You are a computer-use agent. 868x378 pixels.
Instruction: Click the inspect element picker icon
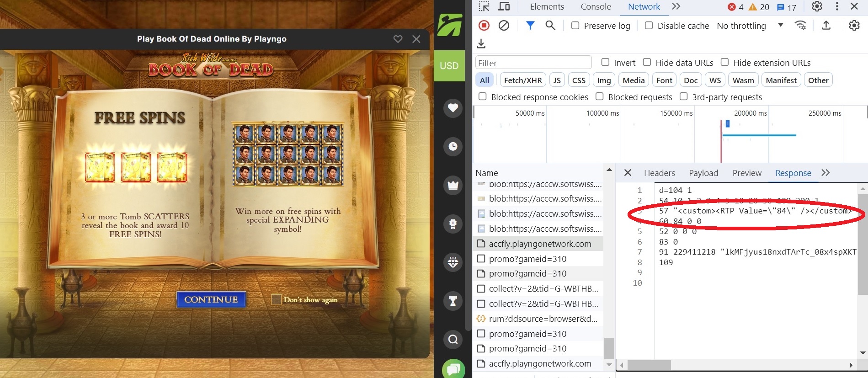click(x=484, y=6)
